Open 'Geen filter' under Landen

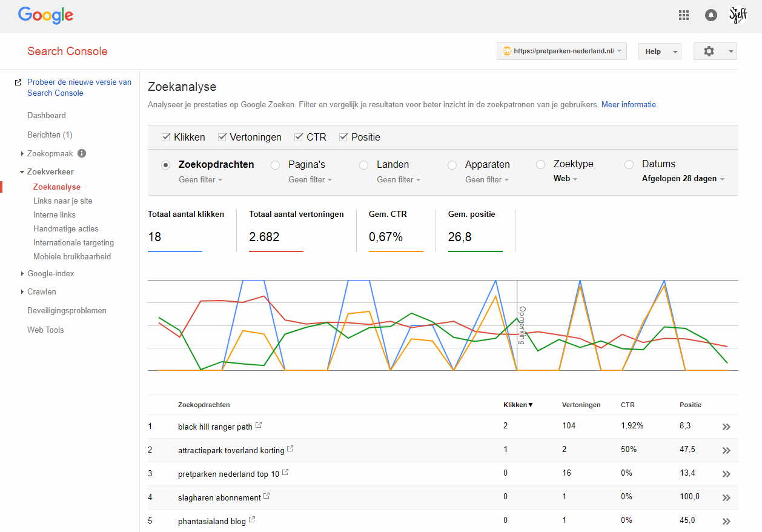399,179
